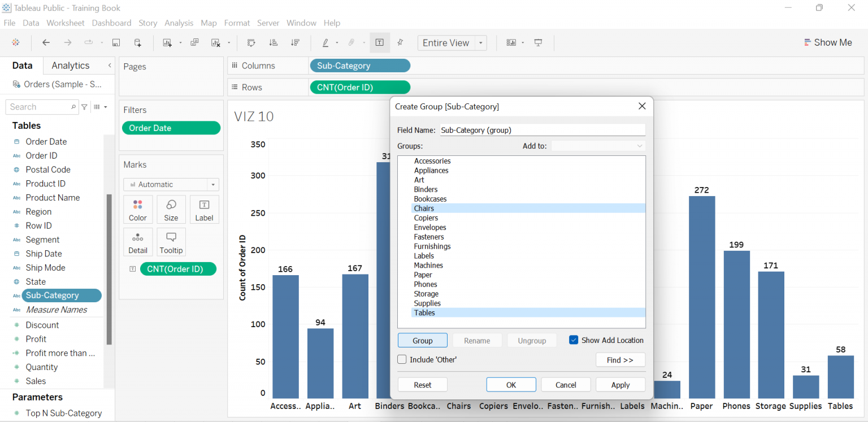Open the Dashboard menu
The image size is (868, 422).
(x=111, y=23)
